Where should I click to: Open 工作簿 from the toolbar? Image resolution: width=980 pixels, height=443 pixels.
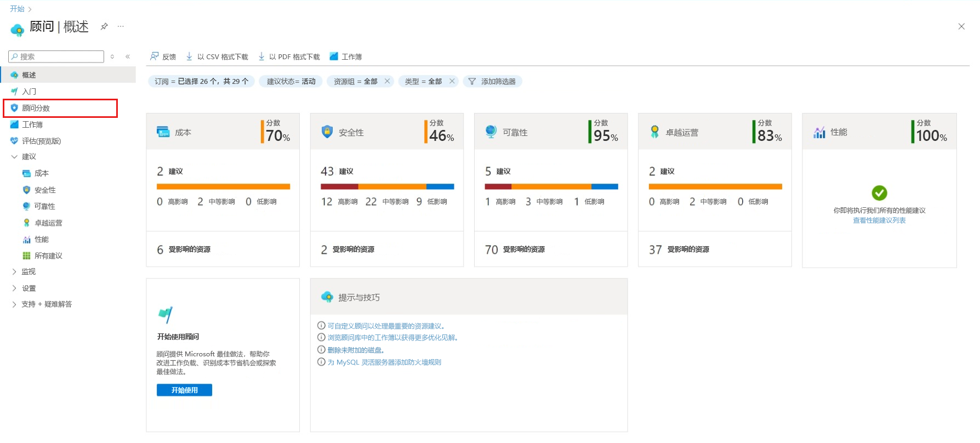(x=346, y=56)
